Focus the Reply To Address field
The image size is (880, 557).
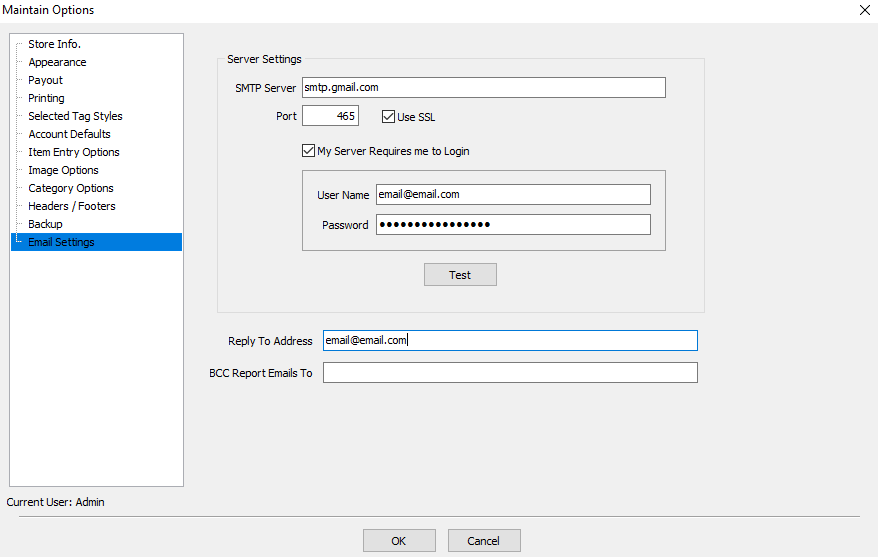[510, 340]
